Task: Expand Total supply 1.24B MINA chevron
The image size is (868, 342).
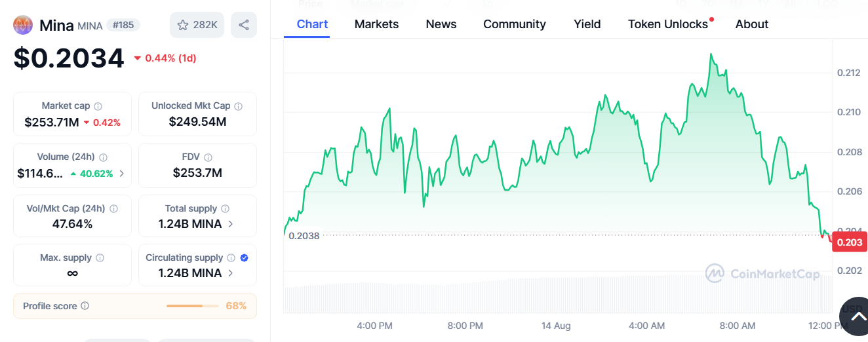Action: tap(231, 224)
